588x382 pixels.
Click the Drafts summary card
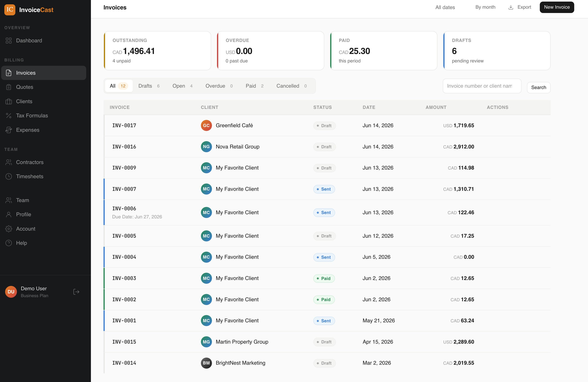(x=497, y=51)
